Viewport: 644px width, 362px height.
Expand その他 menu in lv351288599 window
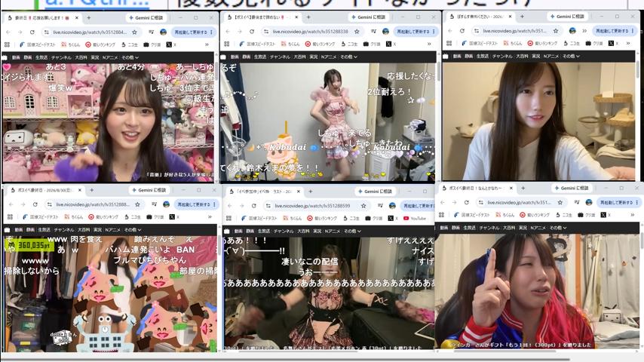tap(352, 232)
